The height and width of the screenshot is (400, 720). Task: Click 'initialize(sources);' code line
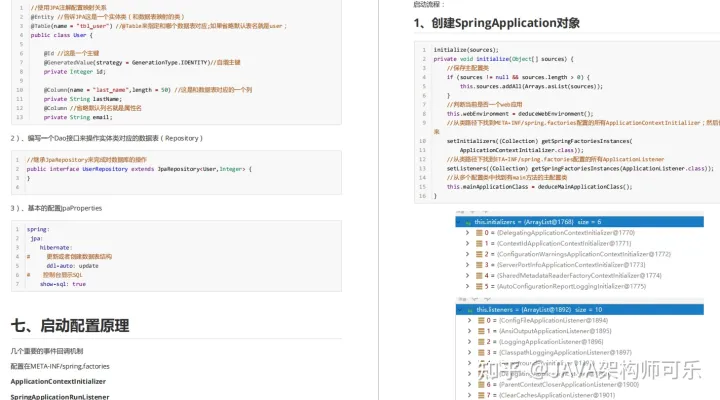point(466,50)
